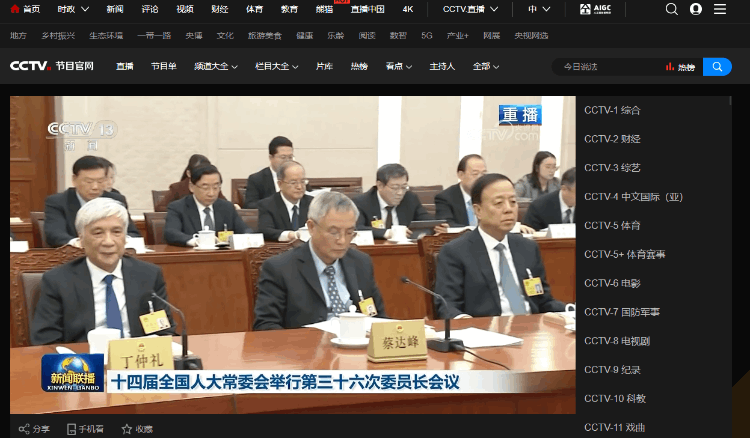Image resolution: width=750 pixels, height=438 pixels.
Task: Open the 主持人 tab
Action: coord(442,66)
